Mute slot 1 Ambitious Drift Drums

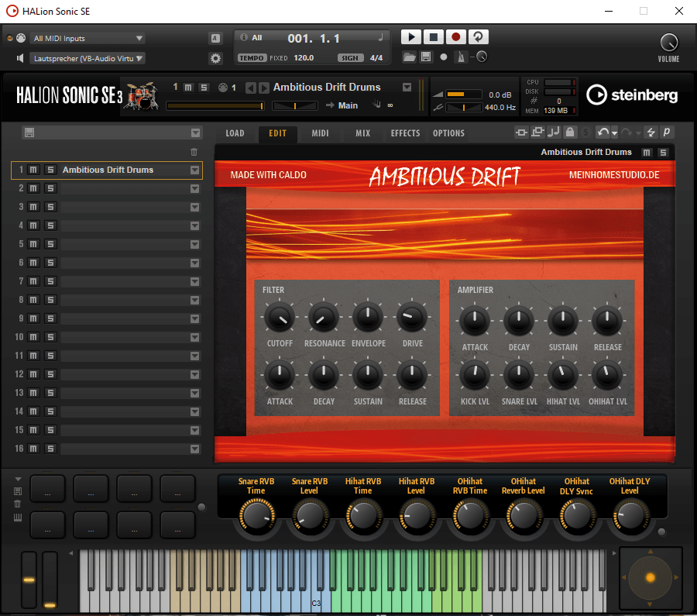click(33, 170)
